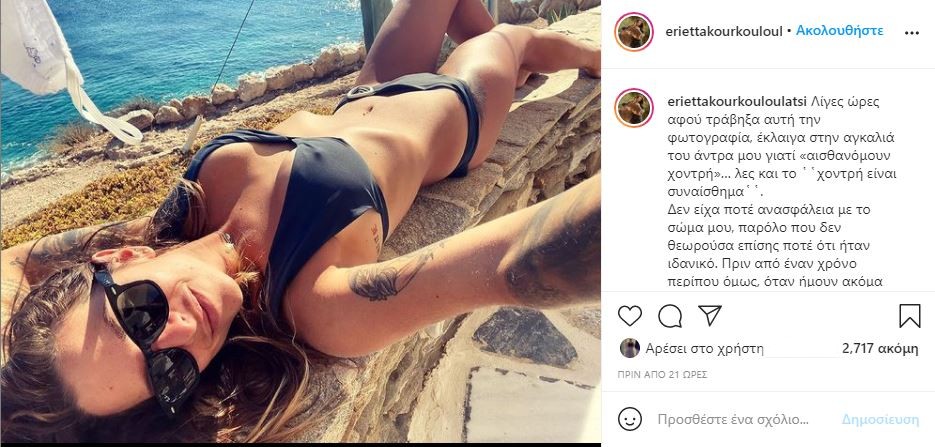The image size is (935, 447).
Task: Open the header profile avatar
Action: point(634,32)
